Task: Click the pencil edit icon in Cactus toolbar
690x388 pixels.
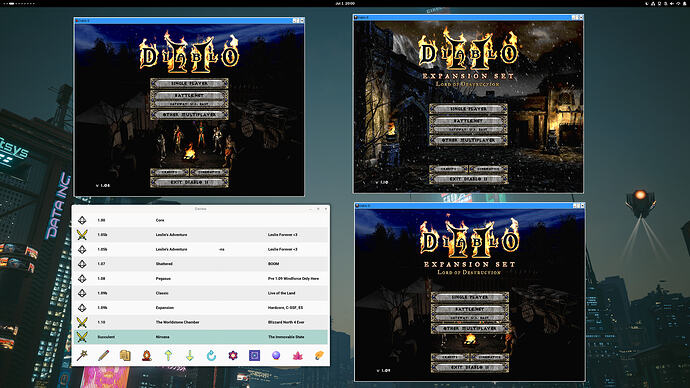Action: pyautogui.click(x=103, y=355)
